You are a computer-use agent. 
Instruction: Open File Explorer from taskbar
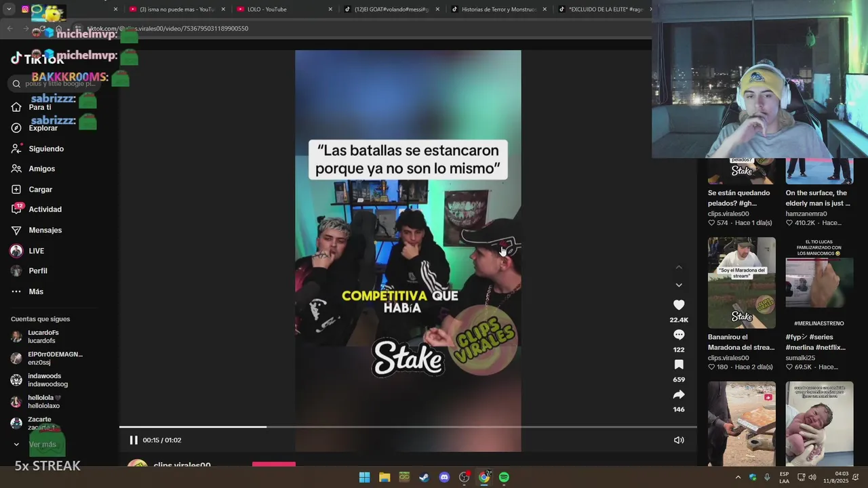384,477
